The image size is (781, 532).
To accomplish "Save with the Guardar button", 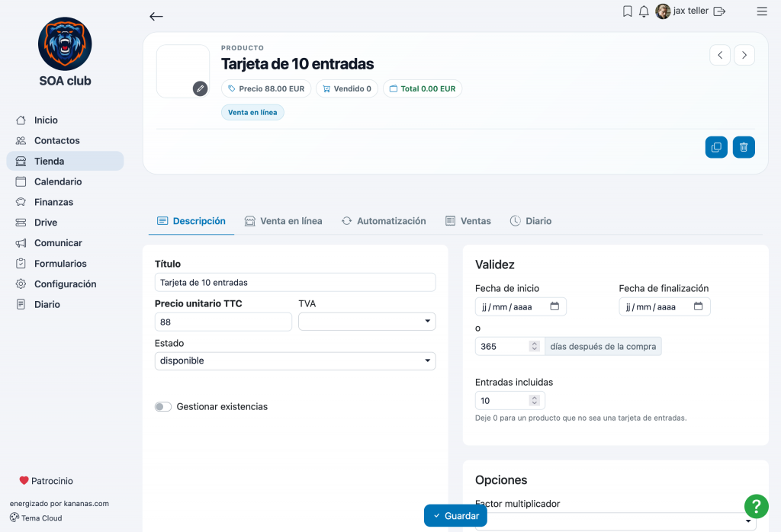I will 455,515.
